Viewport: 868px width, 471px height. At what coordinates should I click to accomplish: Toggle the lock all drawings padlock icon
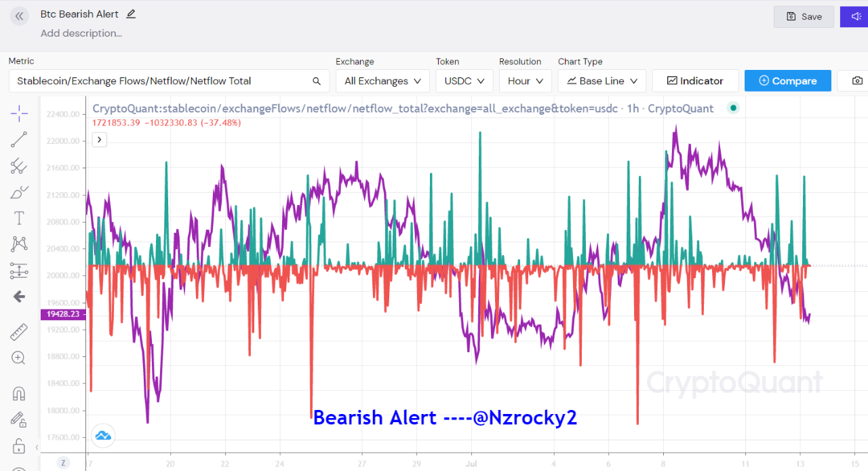coord(19,447)
